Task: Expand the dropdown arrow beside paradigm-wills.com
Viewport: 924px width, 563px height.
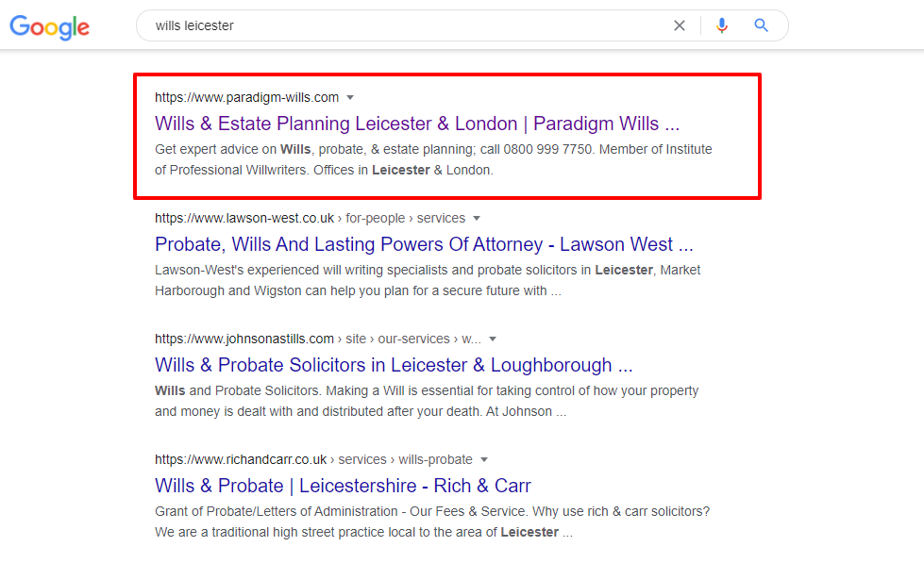Action: point(350,98)
